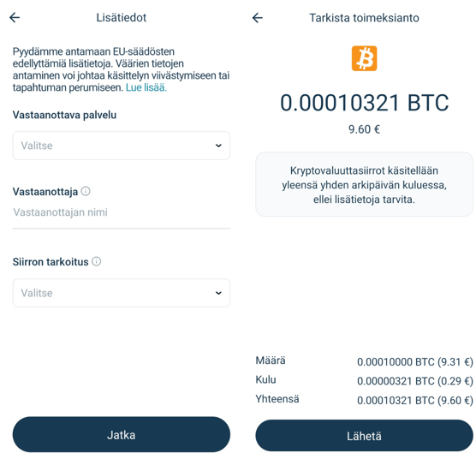This screenshot has height=453, width=476.
Task: Show info about Siirron tarkoitus
Action: [x=97, y=261]
